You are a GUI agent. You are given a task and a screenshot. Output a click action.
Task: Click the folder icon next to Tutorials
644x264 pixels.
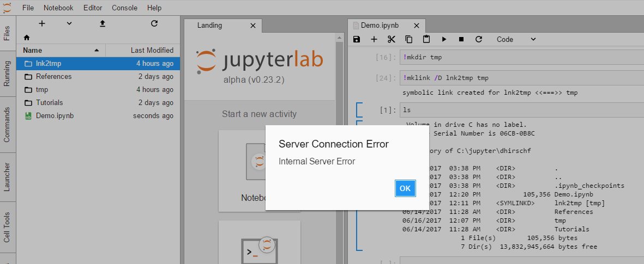[x=28, y=102]
